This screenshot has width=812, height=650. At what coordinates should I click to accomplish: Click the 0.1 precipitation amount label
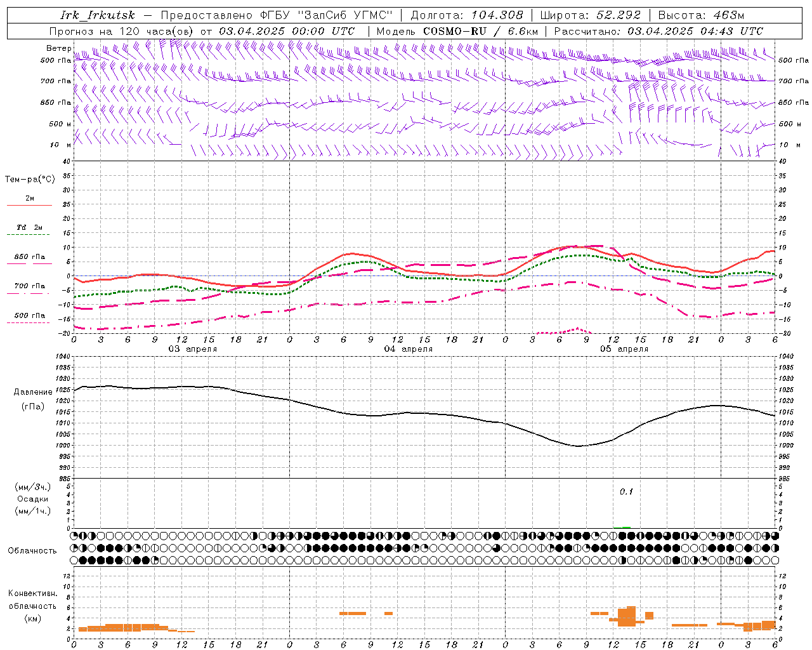[626, 492]
